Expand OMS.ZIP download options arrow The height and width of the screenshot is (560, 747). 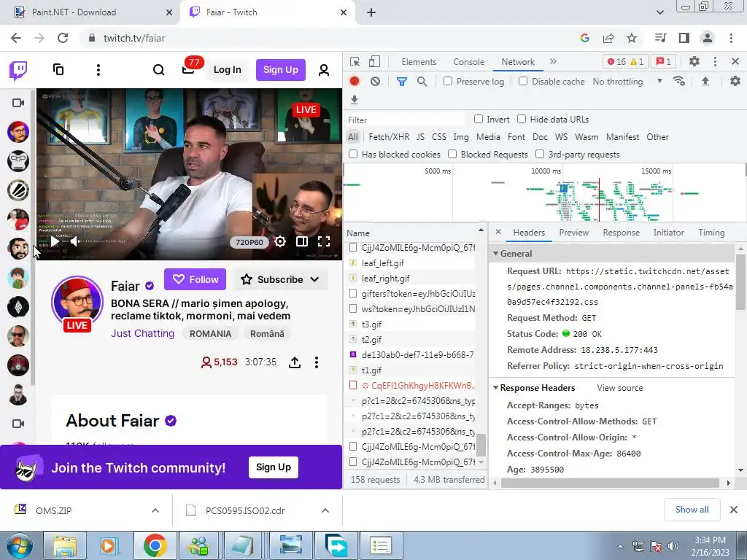[x=155, y=510]
